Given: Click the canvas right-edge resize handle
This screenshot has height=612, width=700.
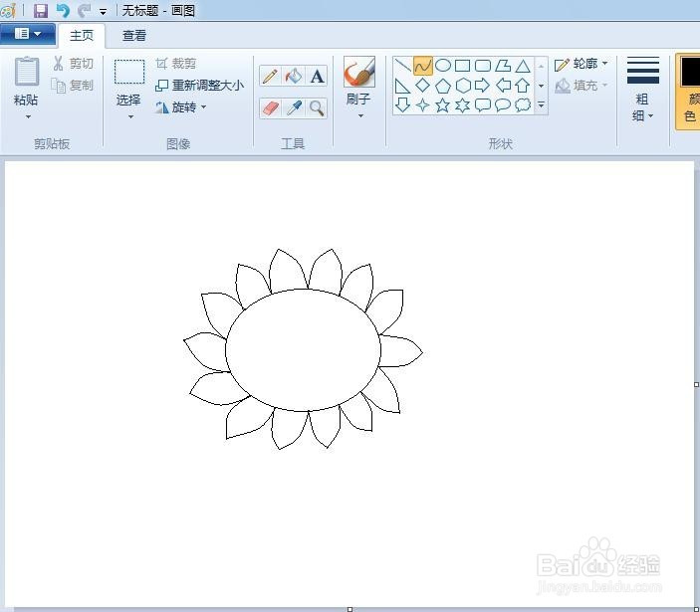Looking at the screenshot, I should pos(696,384).
